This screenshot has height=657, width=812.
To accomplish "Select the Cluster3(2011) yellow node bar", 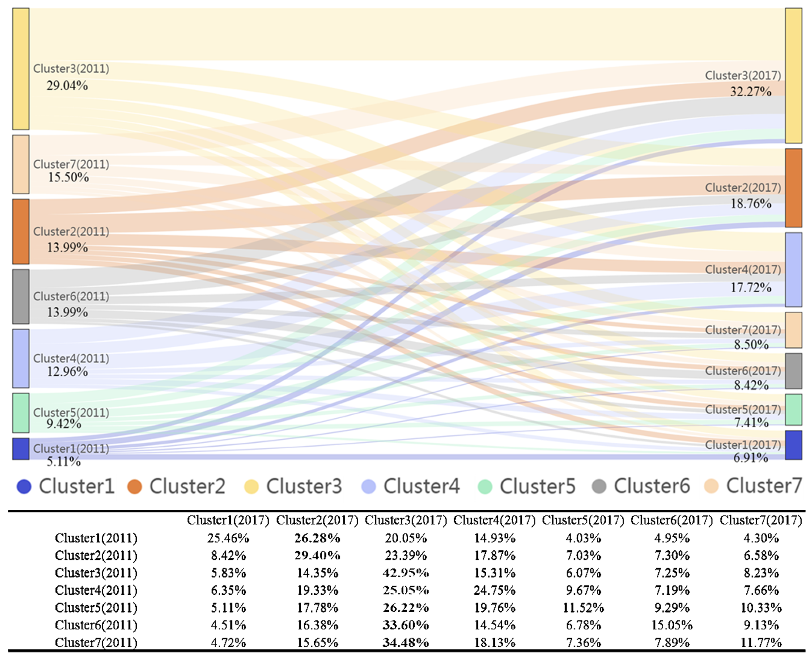I will tap(21, 69).
